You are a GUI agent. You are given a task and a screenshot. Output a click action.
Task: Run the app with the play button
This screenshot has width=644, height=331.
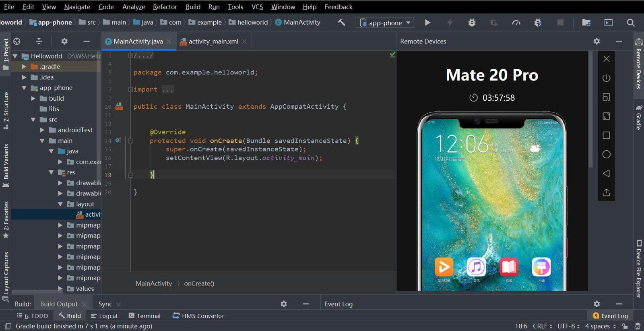coord(427,23)
